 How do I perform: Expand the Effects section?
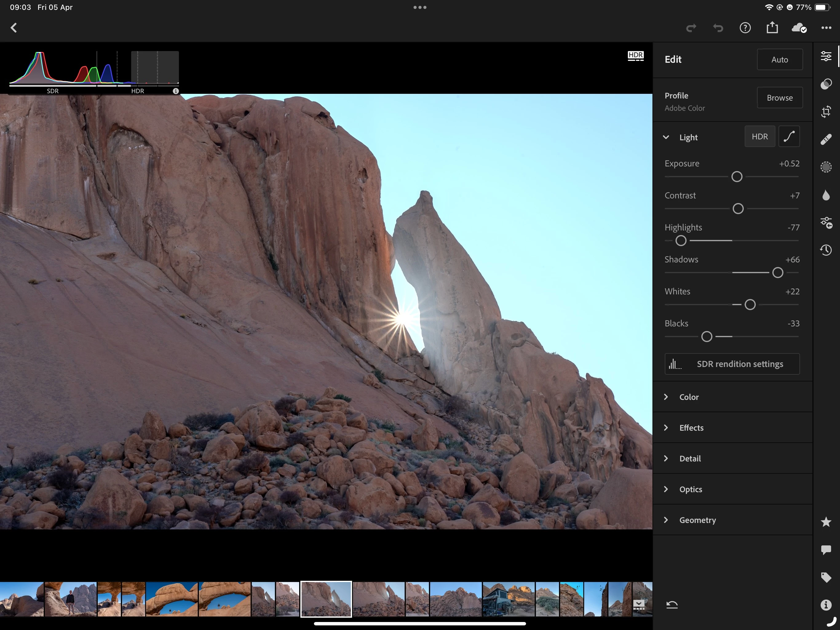point(691,428)
